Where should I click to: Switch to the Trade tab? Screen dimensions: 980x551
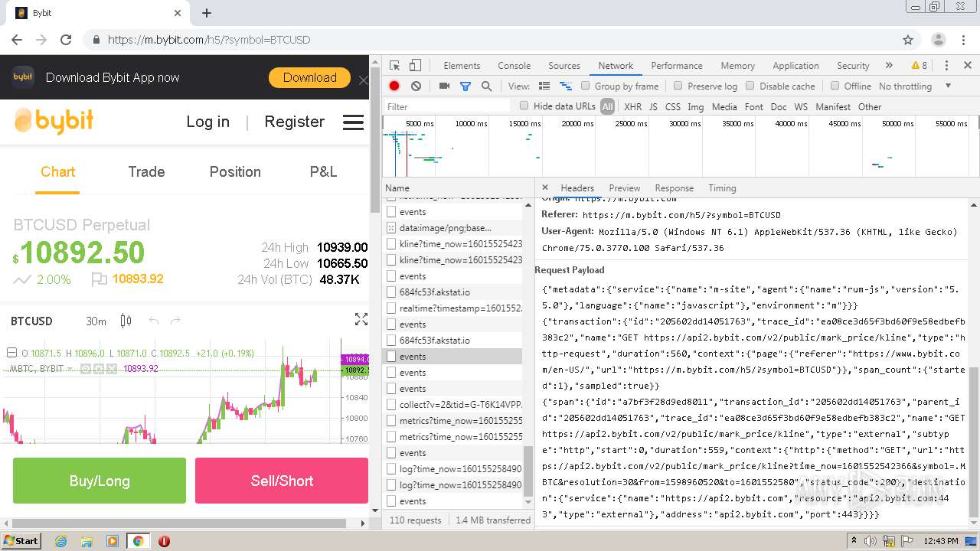pyautogui.click(x=146, y=171)
